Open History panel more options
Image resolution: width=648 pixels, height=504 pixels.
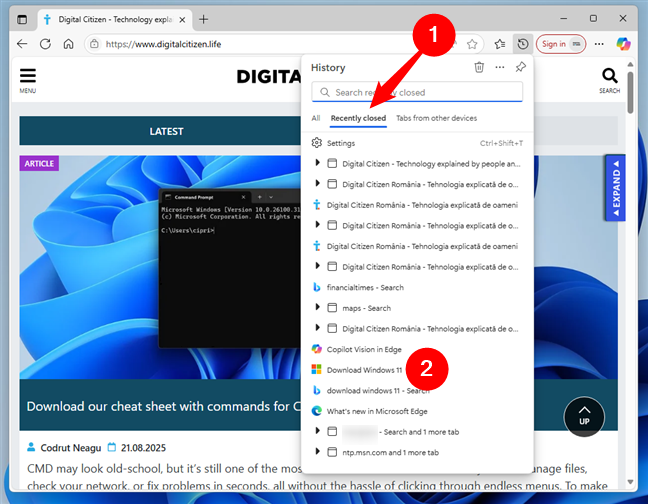(x=500, y=67)
